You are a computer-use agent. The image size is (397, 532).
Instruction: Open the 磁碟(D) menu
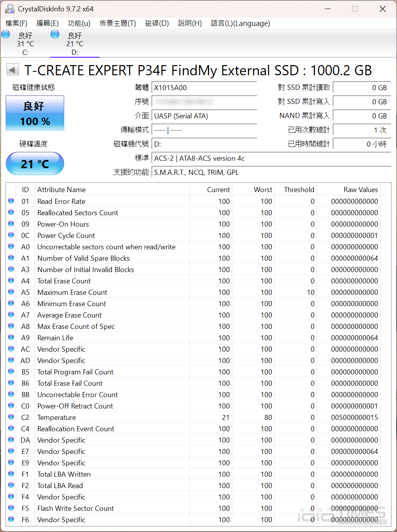(157, 24)
